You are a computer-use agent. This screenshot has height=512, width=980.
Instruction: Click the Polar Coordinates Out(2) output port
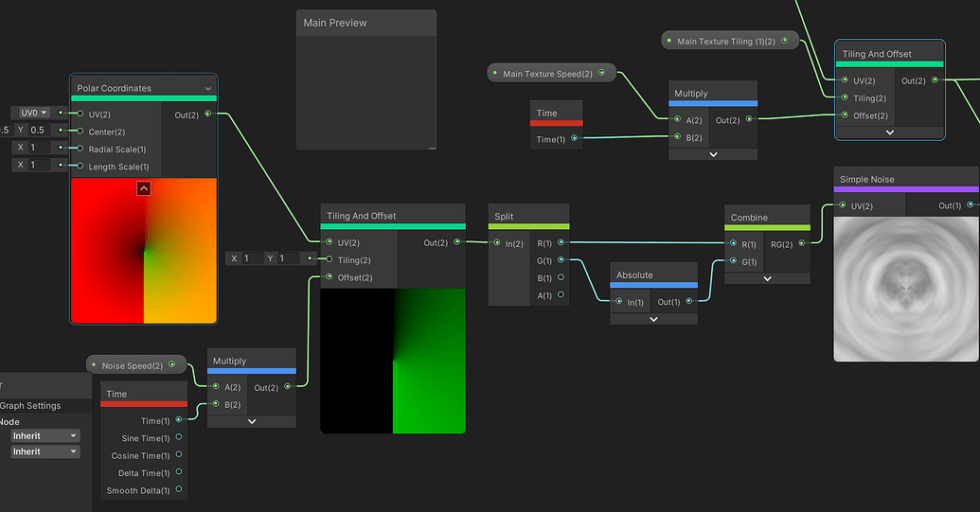[208, 115]
